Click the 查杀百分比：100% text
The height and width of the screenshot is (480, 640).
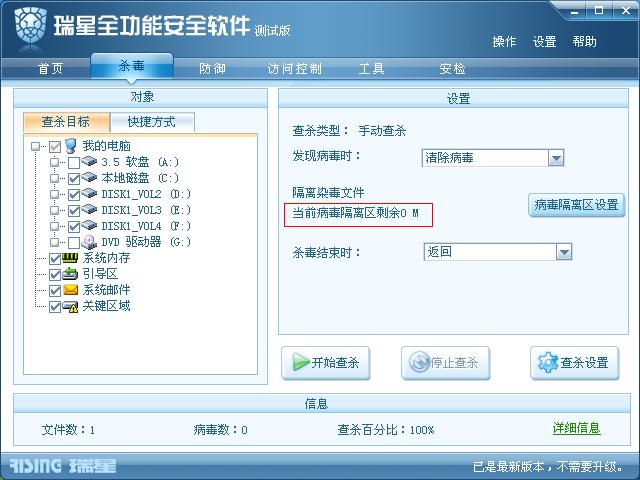click(x=386, y=429)
